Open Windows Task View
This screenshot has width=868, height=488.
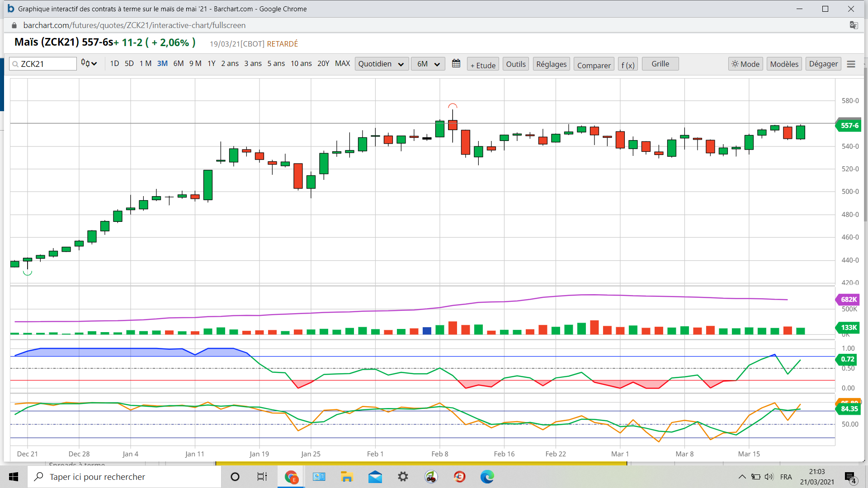[262, 477]
